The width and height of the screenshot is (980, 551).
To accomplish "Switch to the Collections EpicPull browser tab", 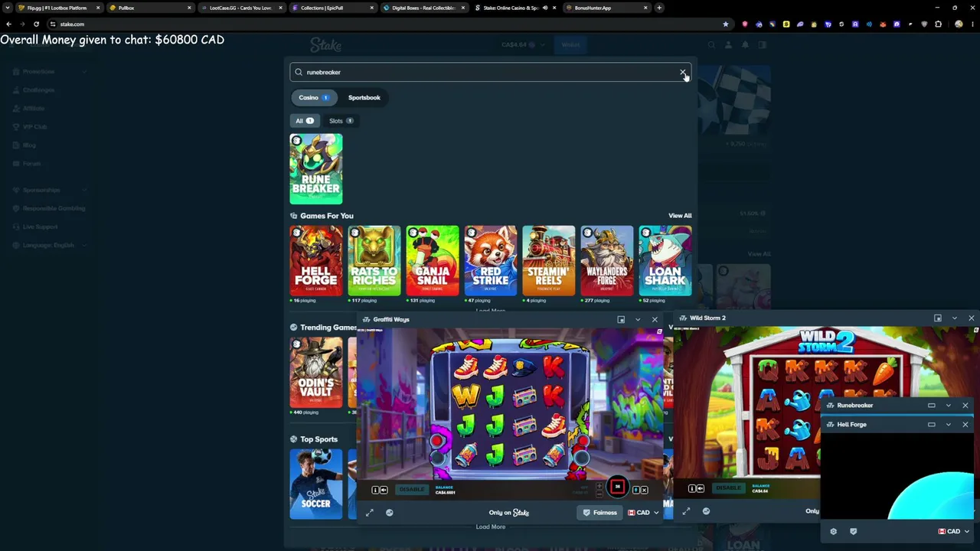I will (333, 8).
